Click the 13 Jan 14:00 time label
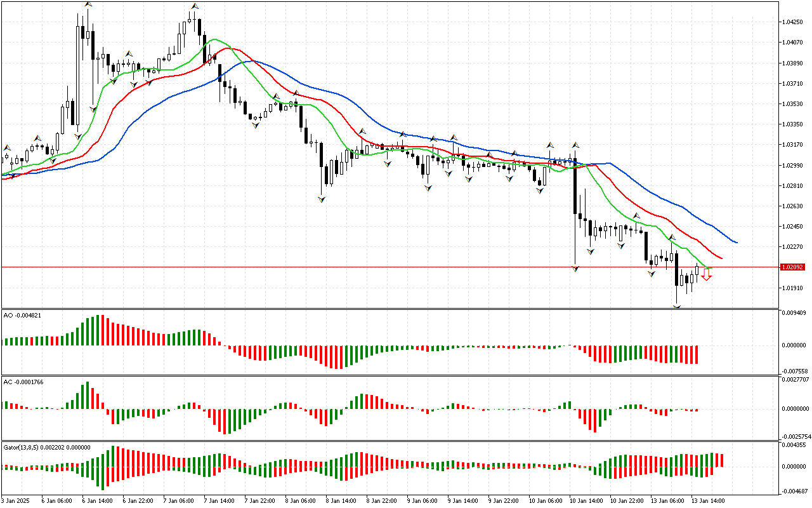Viewport: 812px width, 508px height. [709, 500]
